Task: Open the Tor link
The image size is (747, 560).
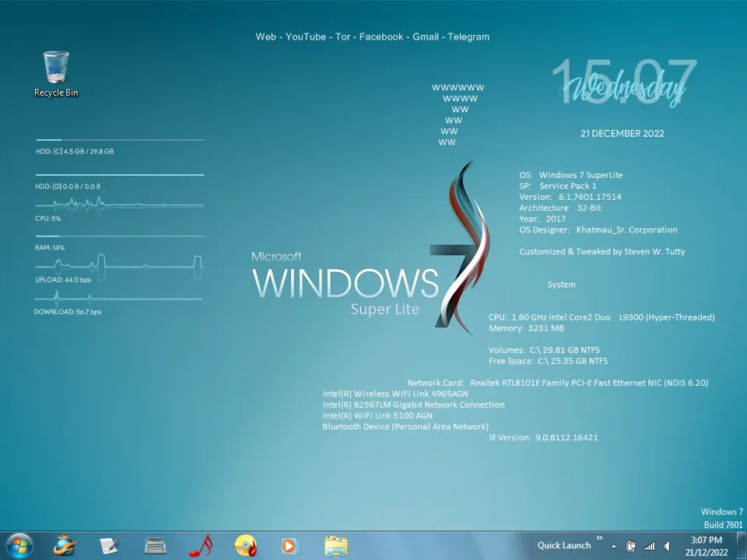Action: click(x=342, y=37)
